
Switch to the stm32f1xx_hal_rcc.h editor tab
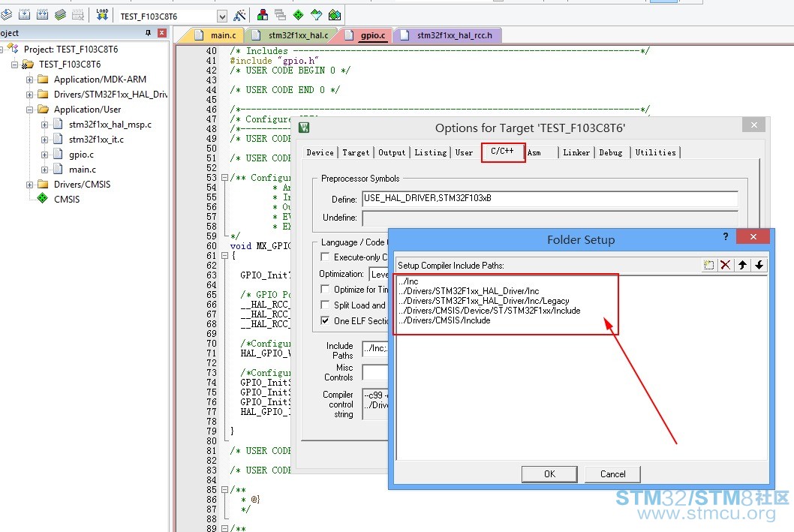click(x=447, y=35)
